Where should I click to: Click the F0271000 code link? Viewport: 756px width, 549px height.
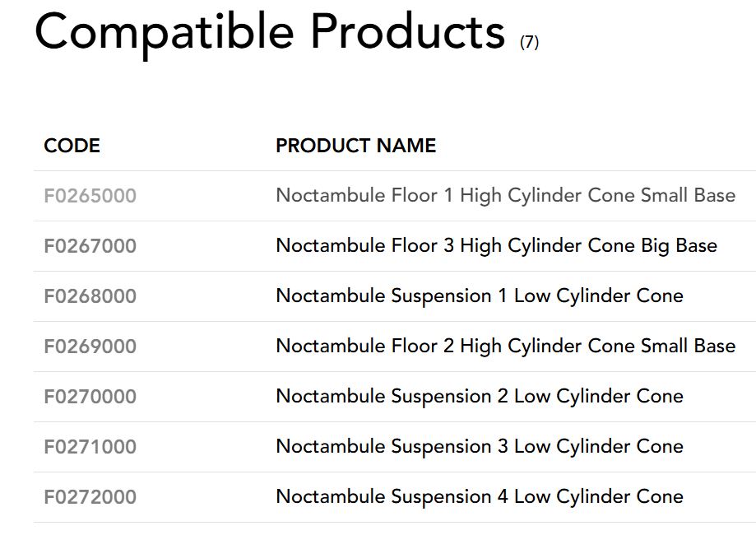tap(90, 447)
